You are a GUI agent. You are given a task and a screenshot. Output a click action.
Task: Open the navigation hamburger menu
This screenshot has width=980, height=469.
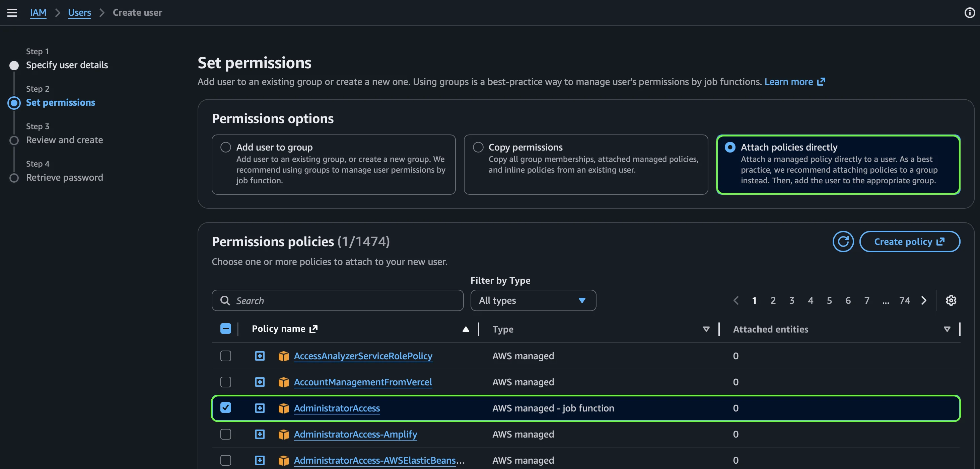(12, 12)
